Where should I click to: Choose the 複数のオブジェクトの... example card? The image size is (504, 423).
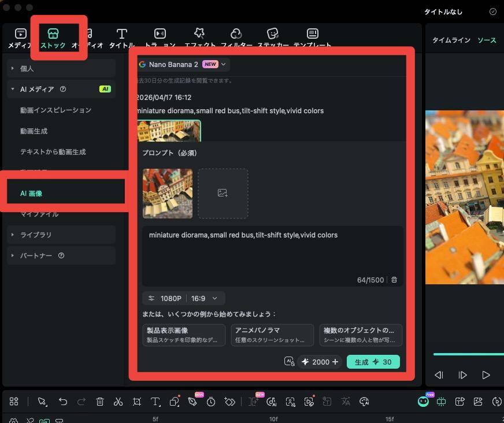click(361, 335)
